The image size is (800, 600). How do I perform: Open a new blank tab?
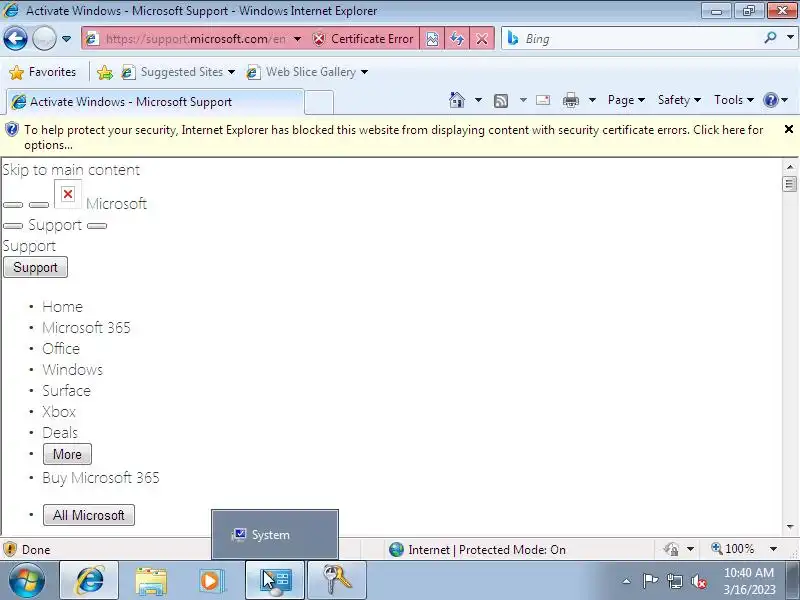tap(319, 102)
